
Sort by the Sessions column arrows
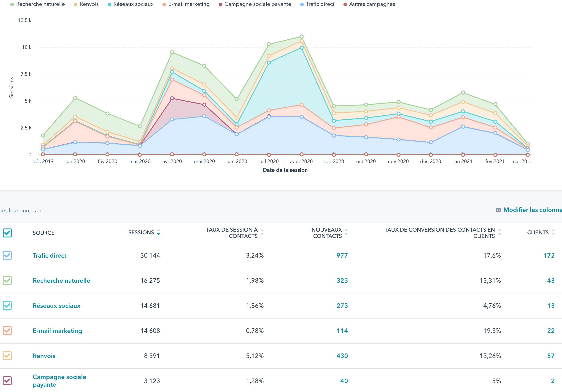(x=159, y=232)
